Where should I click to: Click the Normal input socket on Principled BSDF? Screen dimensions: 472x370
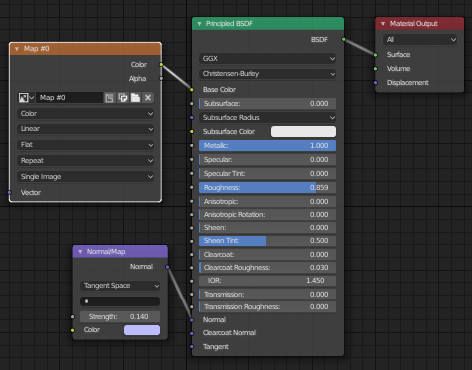coord(192,320)
